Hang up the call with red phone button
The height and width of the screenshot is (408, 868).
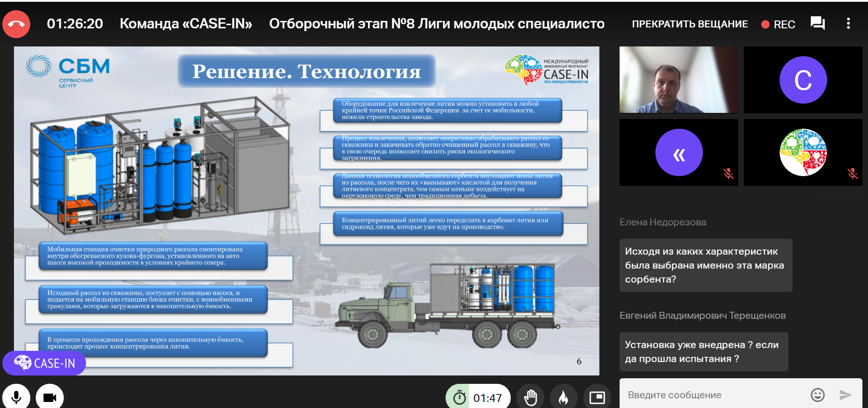pyautogui.click(x=16, y=24)
